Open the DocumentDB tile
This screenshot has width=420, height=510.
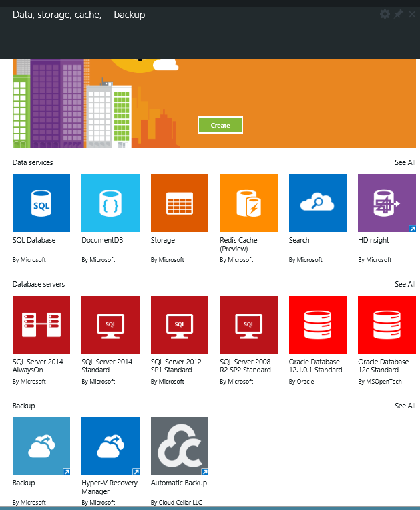pos(110,203)
